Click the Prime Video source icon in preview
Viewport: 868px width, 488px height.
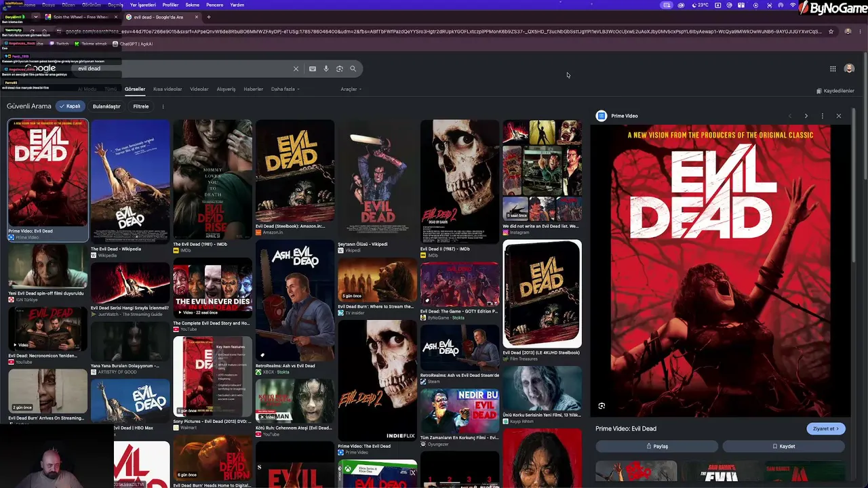[601, 116]
